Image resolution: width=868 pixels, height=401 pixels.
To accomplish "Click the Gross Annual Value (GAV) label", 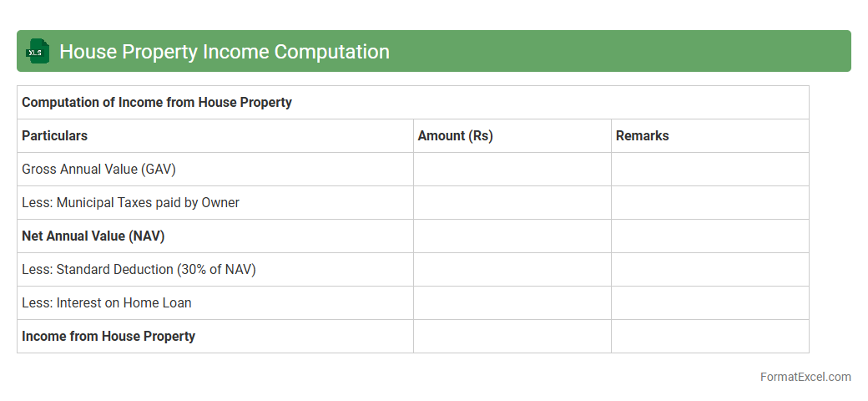I will [x=98, y=170].
